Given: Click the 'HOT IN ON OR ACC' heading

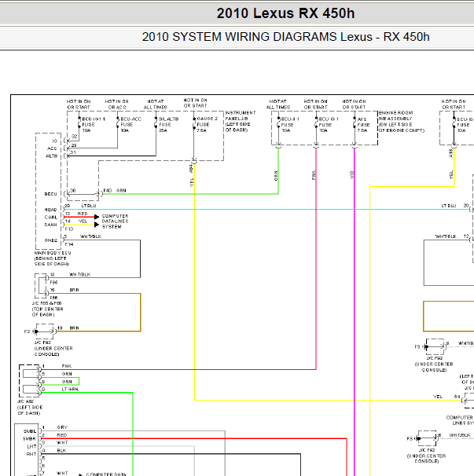Looking at the screenshot, I should 117,104.
